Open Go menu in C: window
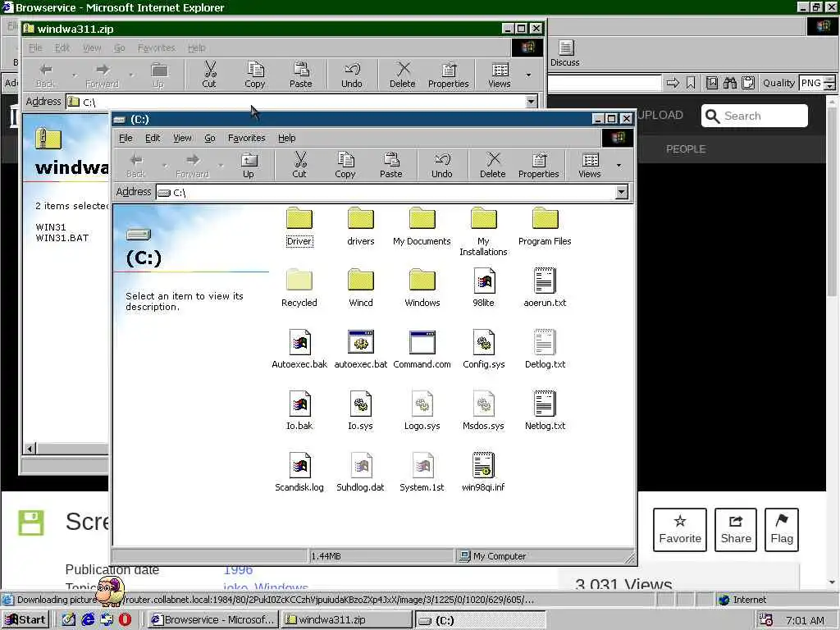This screenshot has width=840, height=630. click(x=210, y=138)
